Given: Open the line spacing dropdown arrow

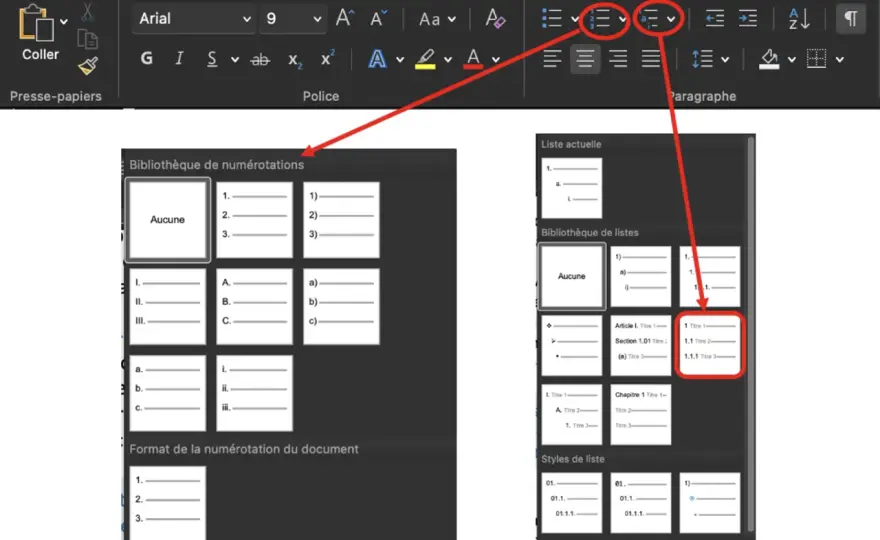Looking at the screenshot, I should (x=725, y=60).
